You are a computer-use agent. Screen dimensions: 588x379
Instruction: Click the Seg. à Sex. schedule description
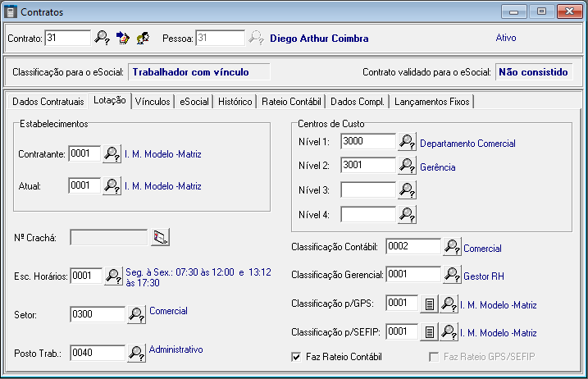tap(198, 277)
